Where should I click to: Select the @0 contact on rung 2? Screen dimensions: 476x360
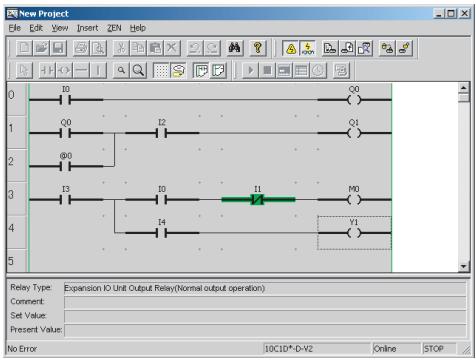pyautogui.click(x=66, y=166)
